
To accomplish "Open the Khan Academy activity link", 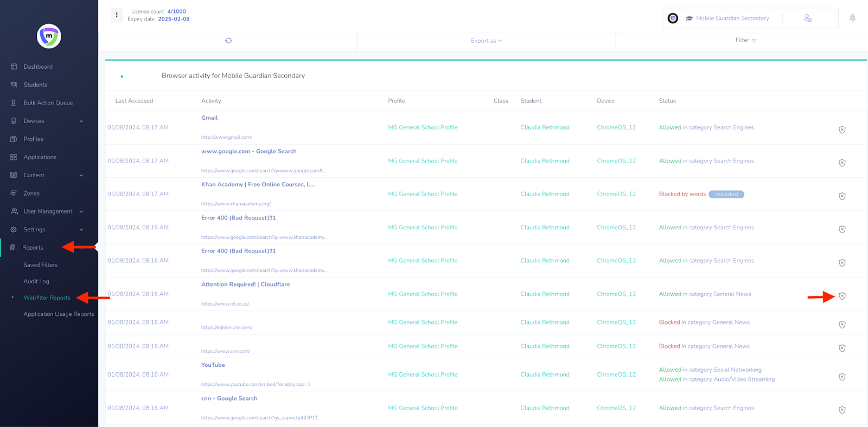I will [x=258, y=185].
